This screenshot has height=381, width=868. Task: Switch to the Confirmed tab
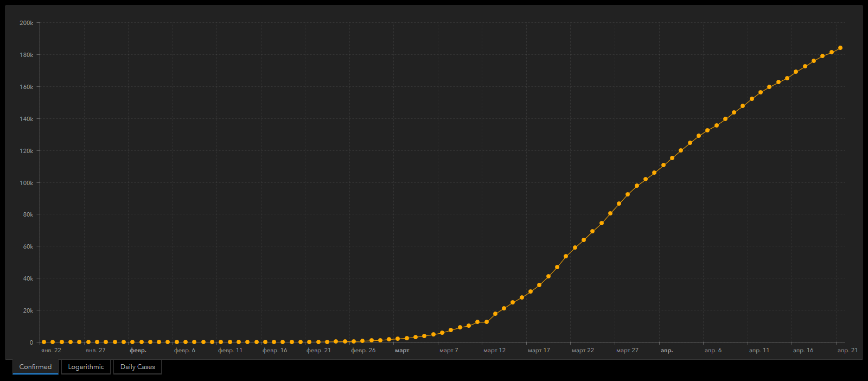coord(35,367)
